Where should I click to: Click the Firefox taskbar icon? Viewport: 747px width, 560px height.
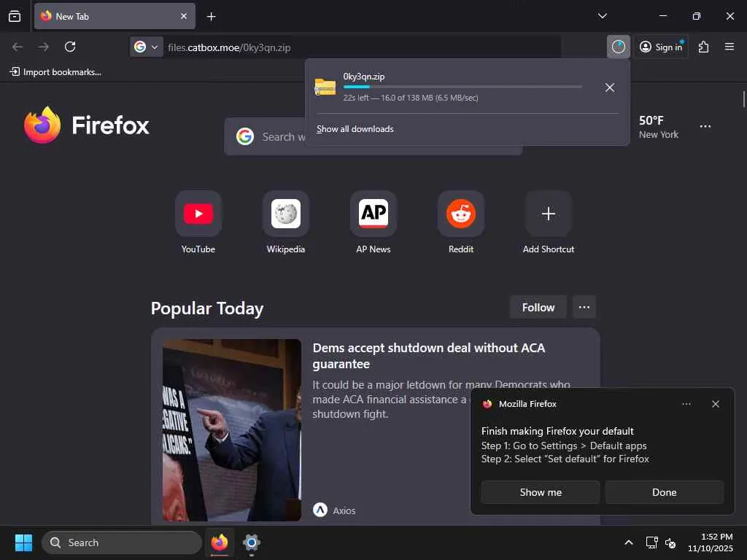tap(220, 542)
